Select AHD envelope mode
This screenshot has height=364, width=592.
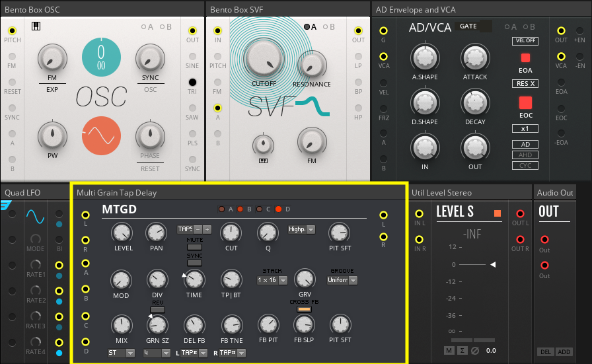point(525,155)
